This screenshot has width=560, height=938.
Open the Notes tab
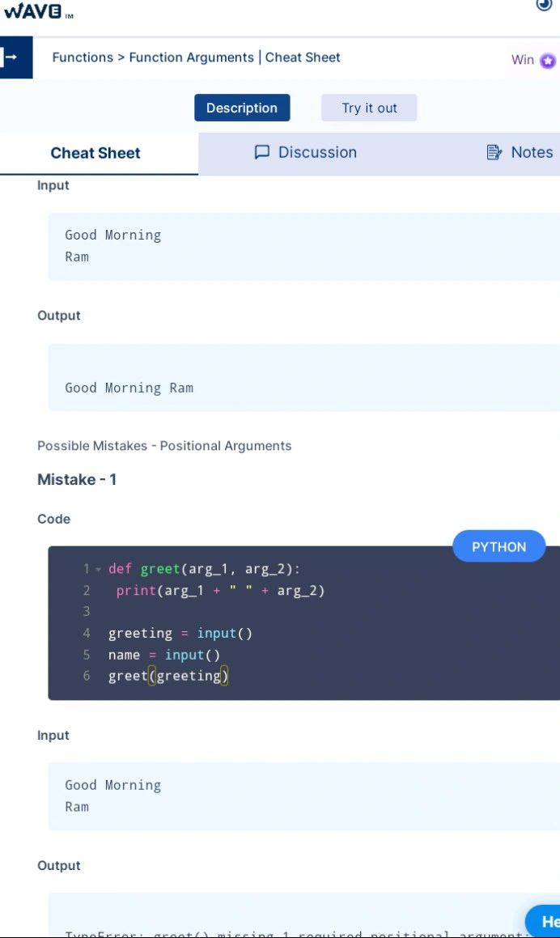pos(532,152)
